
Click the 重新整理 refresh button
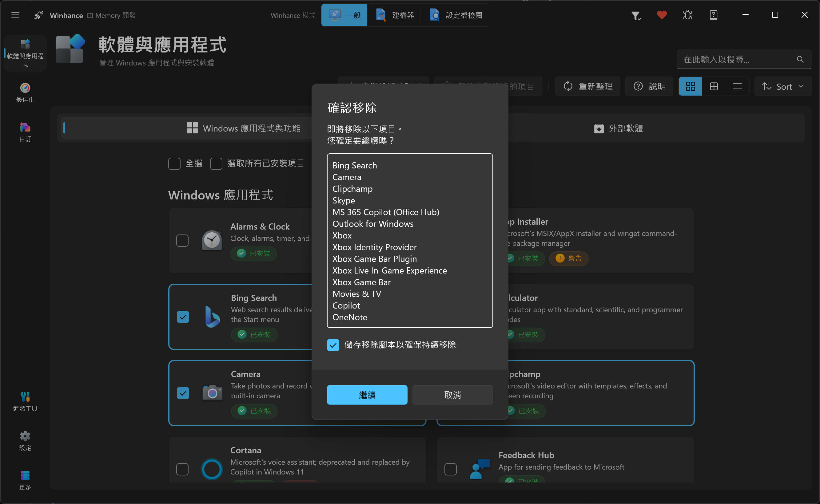pos(587,86)
